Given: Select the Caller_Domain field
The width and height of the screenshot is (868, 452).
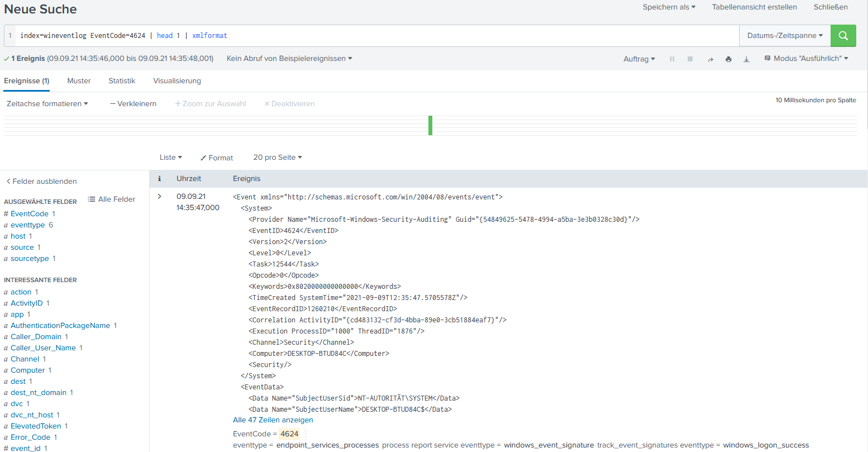Looking at the screenshot, I should pyautogui.click(x=36, y=337).
